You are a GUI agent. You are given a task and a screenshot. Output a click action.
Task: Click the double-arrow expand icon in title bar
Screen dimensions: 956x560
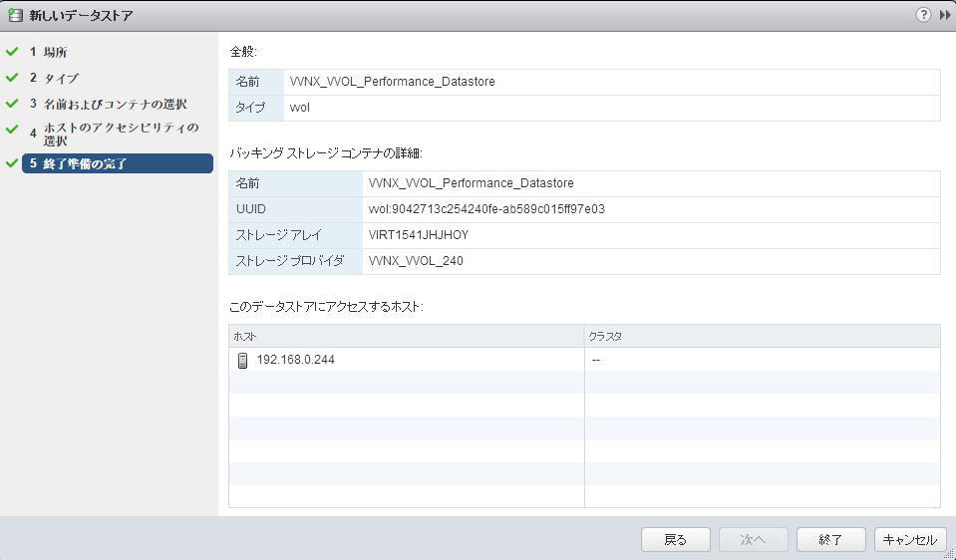click(x=944, y=15)
